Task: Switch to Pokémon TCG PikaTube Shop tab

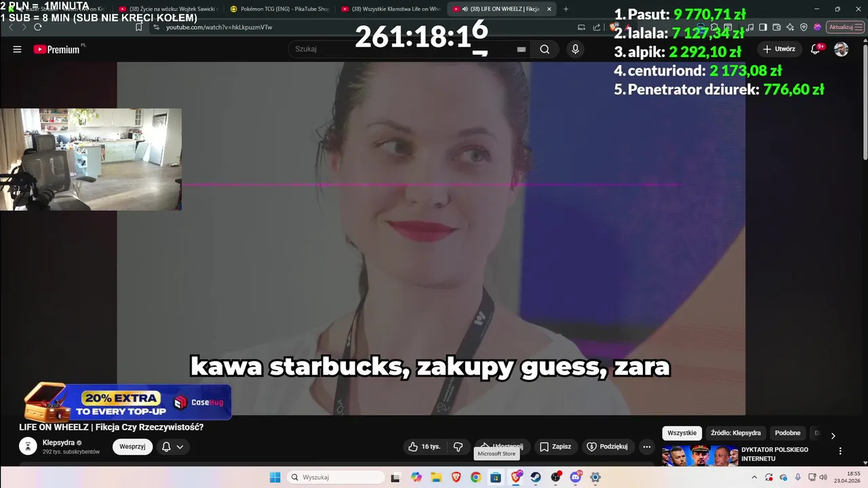Action: coord(279,9)
